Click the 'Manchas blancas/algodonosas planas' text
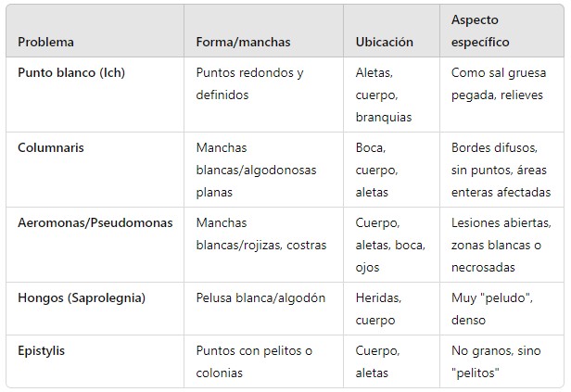This screenshot has height=392, width=571. pos(256,170)
